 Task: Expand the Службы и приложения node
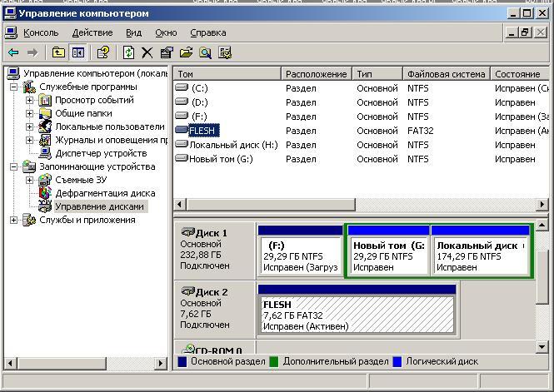point(14,220)
